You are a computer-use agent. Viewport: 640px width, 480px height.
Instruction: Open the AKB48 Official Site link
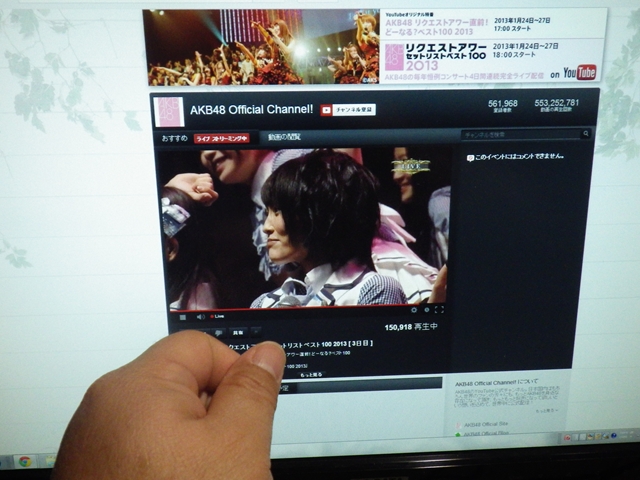[x=486, y=424]
